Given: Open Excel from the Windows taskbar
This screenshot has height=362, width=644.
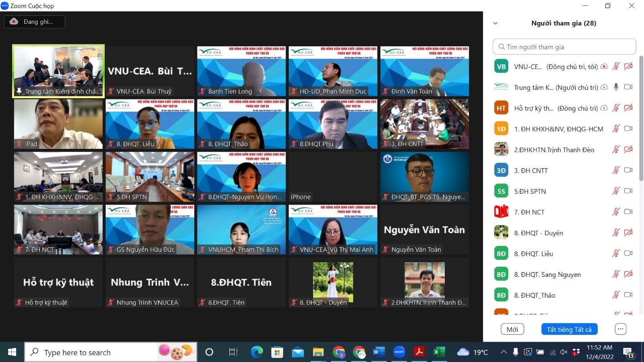Looking at the screenshot, I should (x=439, y=352).
